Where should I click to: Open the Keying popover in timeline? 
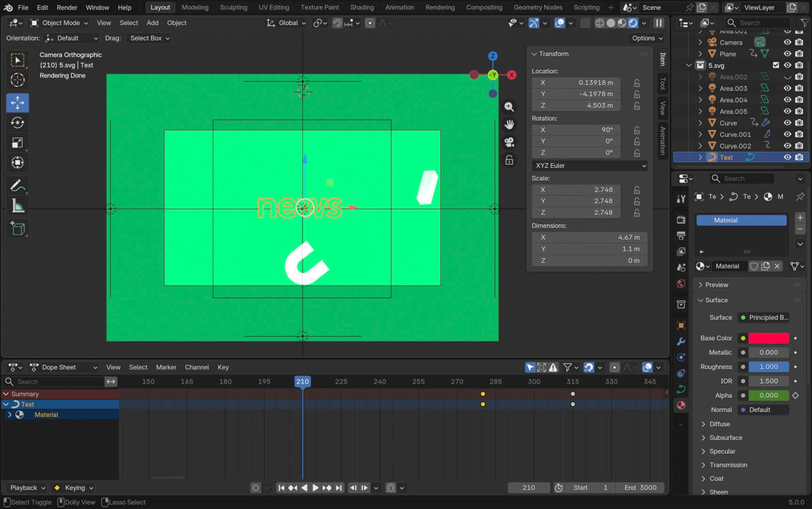[75, 487]
